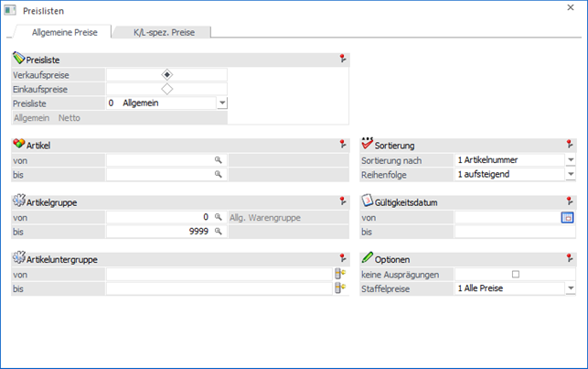
Task: Select the Verkaufspreise radio option
Action: pos(166,74)
